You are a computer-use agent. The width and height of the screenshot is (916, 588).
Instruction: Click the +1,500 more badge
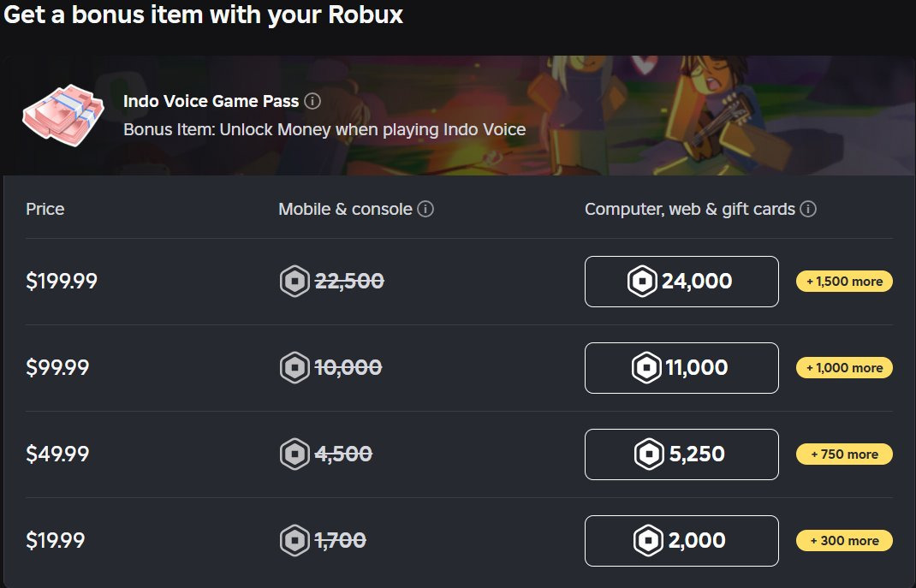click(844, 281)
